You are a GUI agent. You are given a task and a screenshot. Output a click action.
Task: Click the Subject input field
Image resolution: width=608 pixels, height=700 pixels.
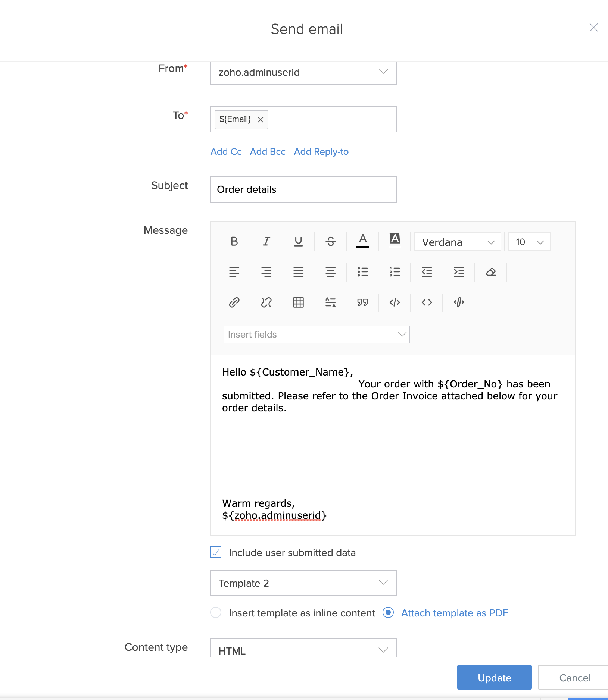click(x=303, y=189)
